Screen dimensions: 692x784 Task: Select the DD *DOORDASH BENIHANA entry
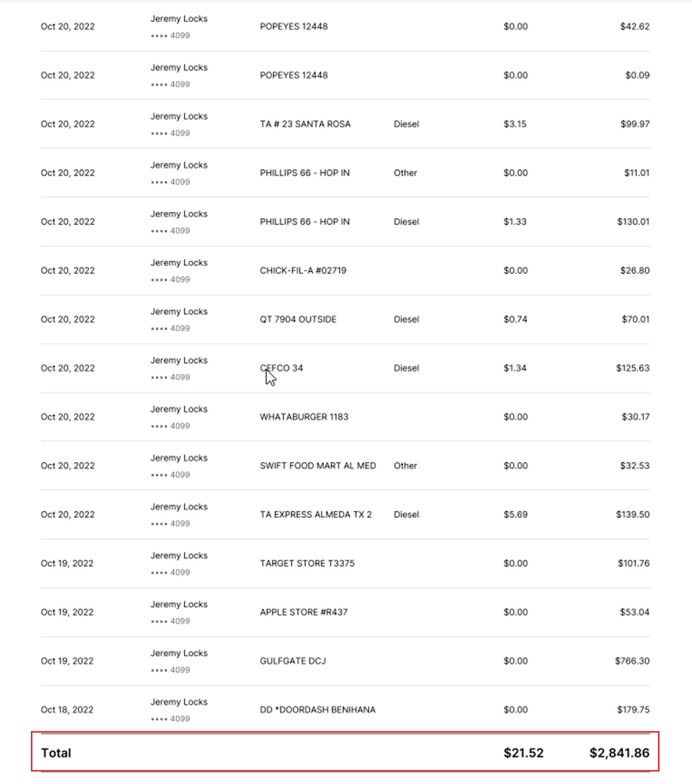(x=317, y=709)
